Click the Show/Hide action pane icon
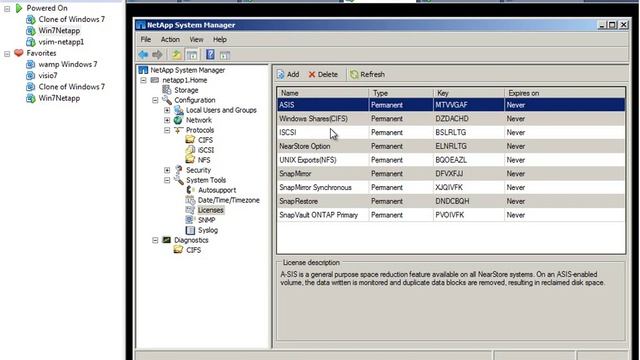 (225, 55)
